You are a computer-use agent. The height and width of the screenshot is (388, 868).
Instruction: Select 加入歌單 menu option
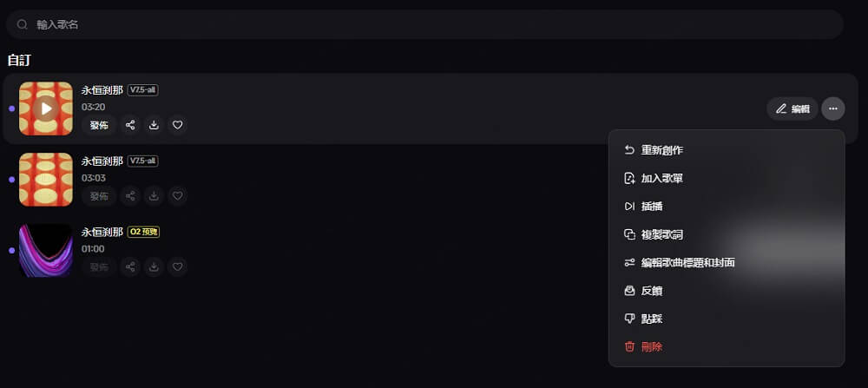660,178
